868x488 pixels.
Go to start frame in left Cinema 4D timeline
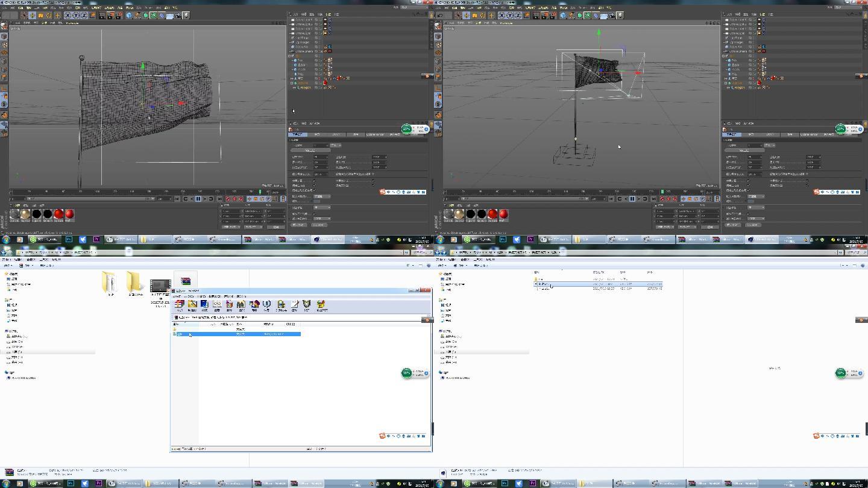click(177, 199)
